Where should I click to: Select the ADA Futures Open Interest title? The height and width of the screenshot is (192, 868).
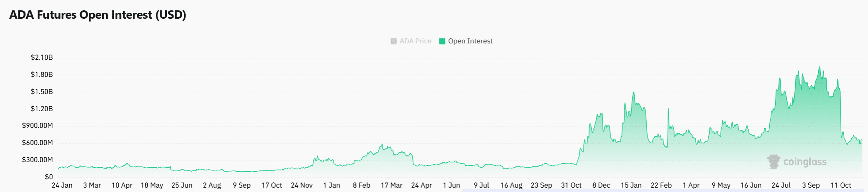[98, 15]
